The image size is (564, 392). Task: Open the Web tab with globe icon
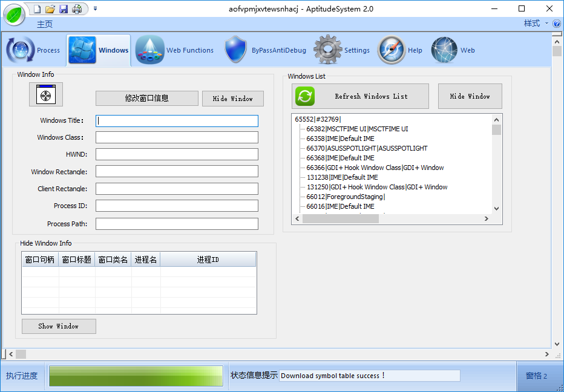point(453,50)
